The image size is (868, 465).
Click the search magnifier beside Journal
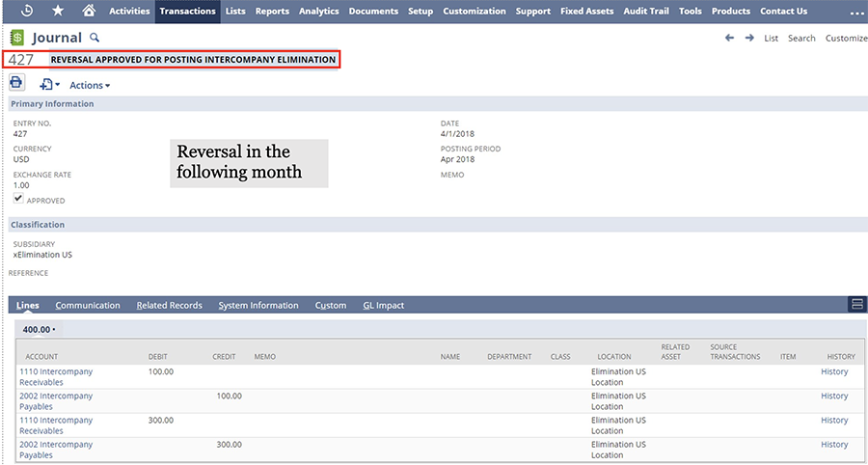(94, 38)
